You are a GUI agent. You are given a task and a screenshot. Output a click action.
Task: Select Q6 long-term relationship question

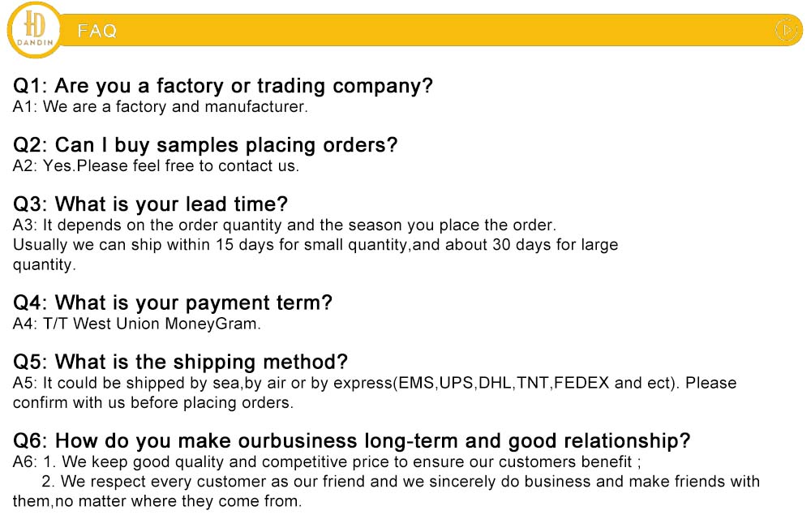click(352, 441)
